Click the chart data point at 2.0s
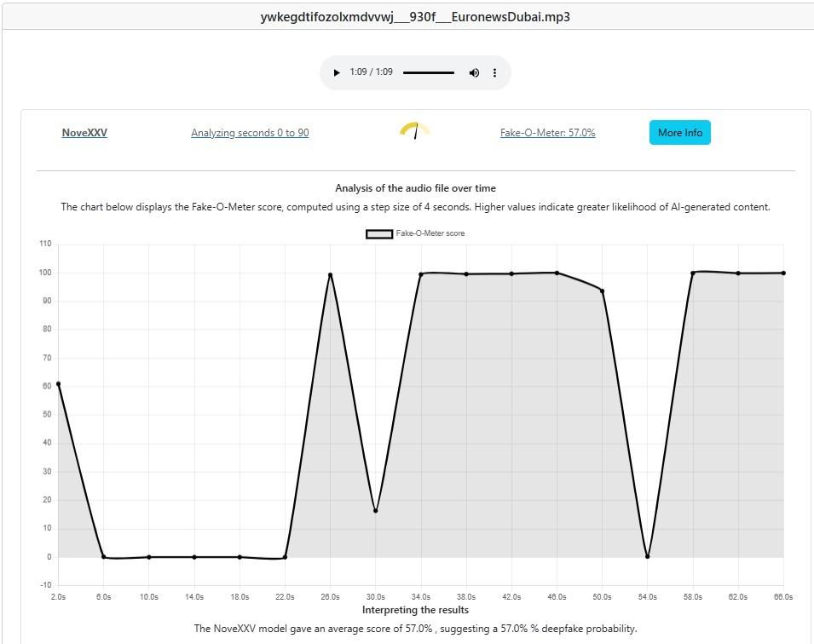This screenshot has width=814, height=644. (58, 384)
